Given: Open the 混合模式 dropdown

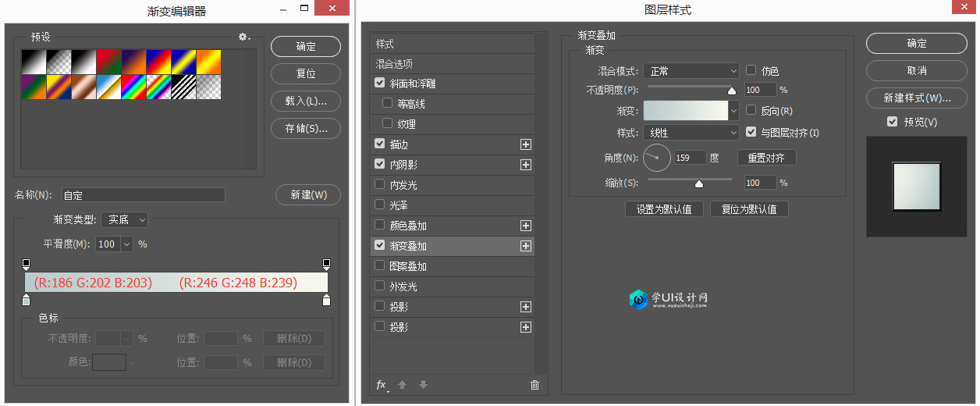Looking at the screenshot, I should point(691,71).
